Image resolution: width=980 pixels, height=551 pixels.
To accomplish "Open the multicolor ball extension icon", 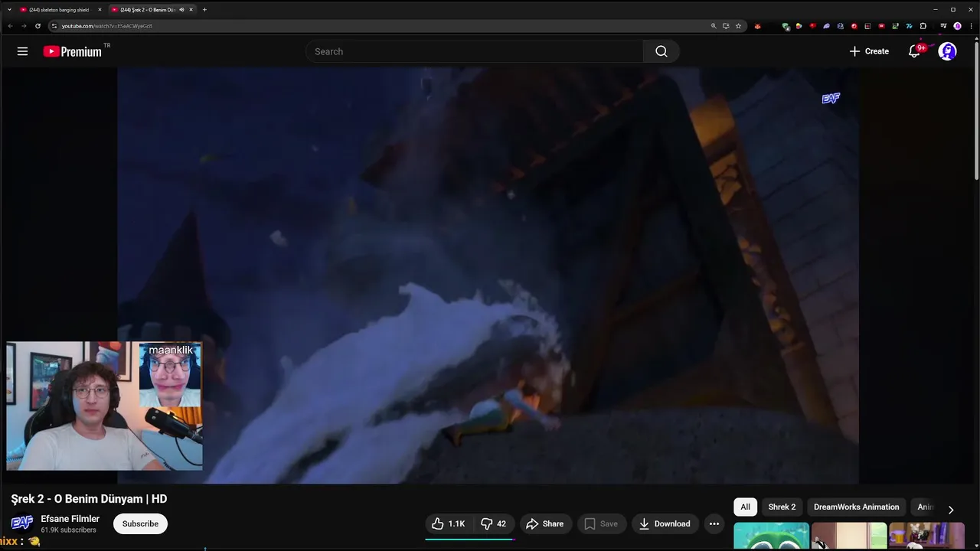I will click(799, 26).
